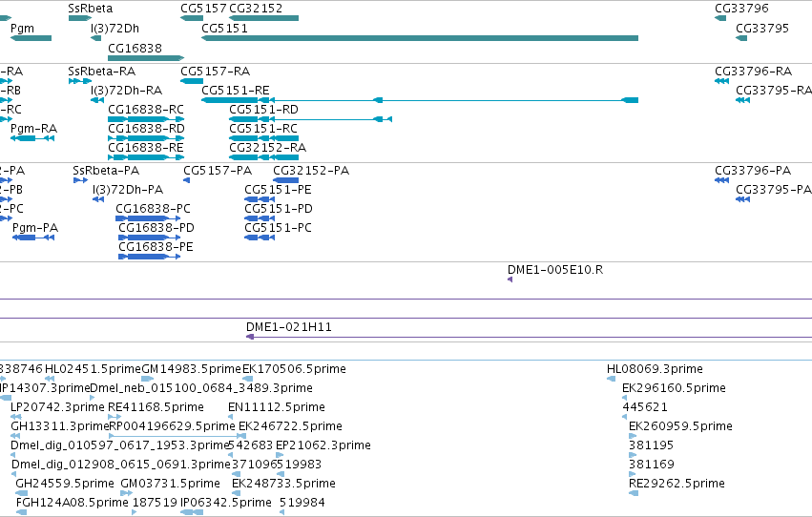Click the HL08069.3prime EST label
The width and height of the screenshot is (812, 517).
(x=655, y=369)
